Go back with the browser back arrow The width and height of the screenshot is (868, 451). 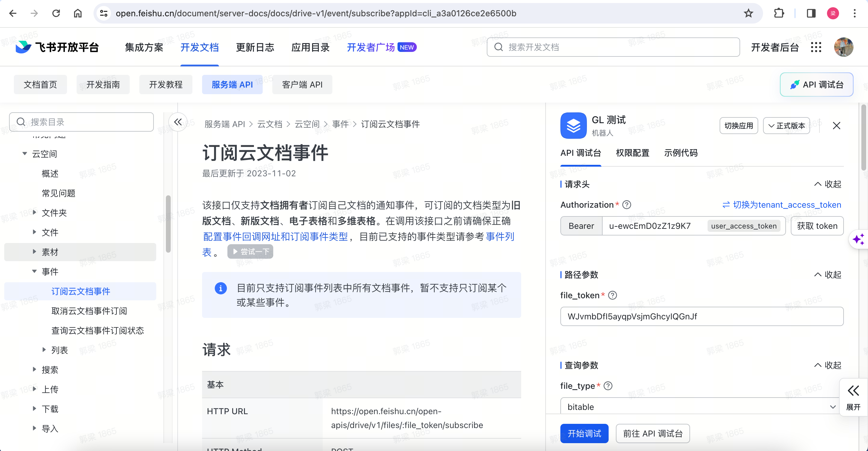[x=13, y=13]
